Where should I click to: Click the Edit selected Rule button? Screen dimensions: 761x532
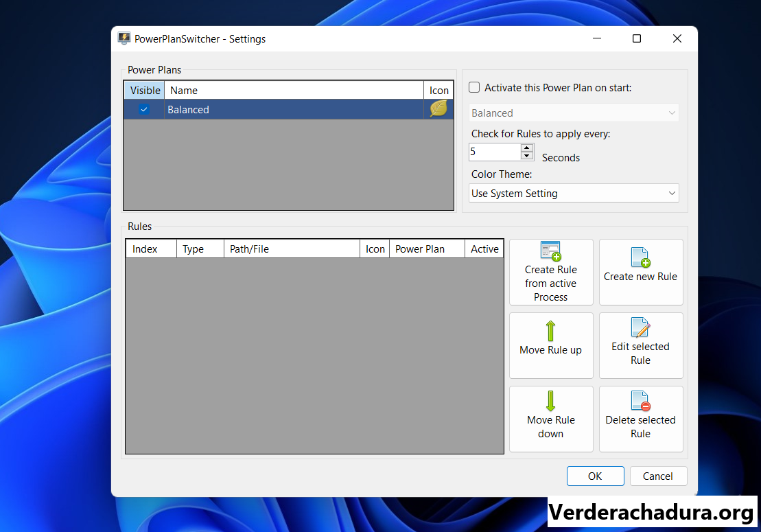click(x=641, y=345)
